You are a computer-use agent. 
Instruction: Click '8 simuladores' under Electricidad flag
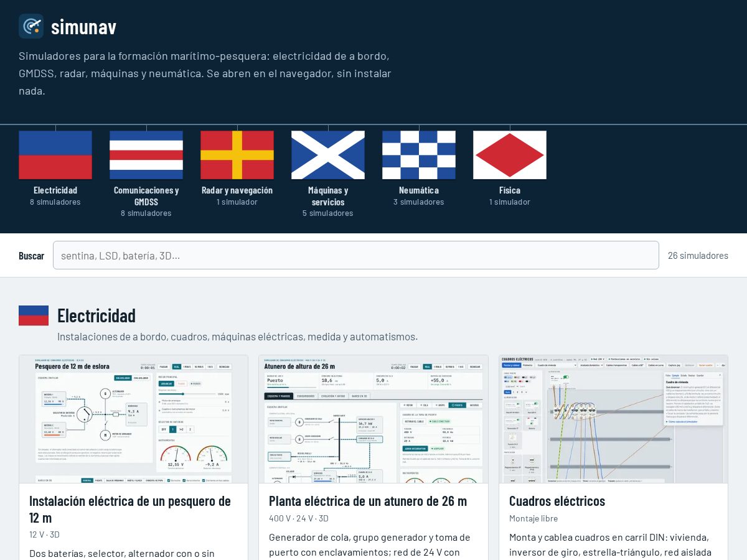55,202
